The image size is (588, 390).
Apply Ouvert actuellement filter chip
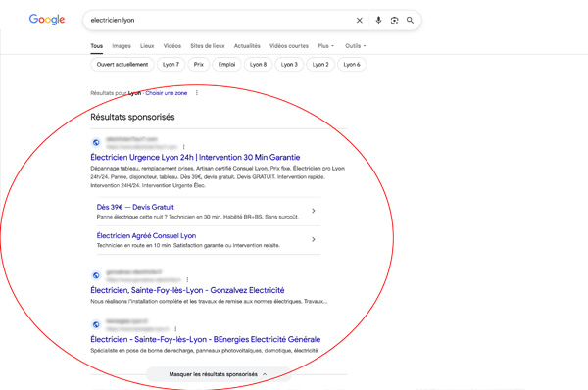tap(122, 64)
